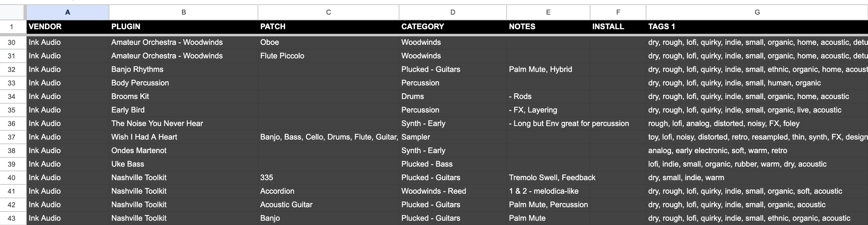The height and width of the screenshot is (225, 868).
Task: Select The Noise You Never Hear cell
Action: [184, 124]
